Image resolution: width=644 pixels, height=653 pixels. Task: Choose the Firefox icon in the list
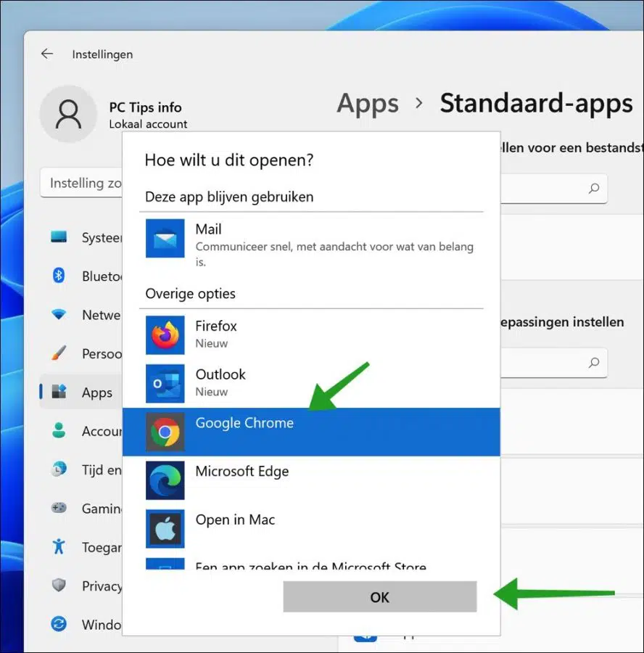pyautogui.click(x=165, y=334)
